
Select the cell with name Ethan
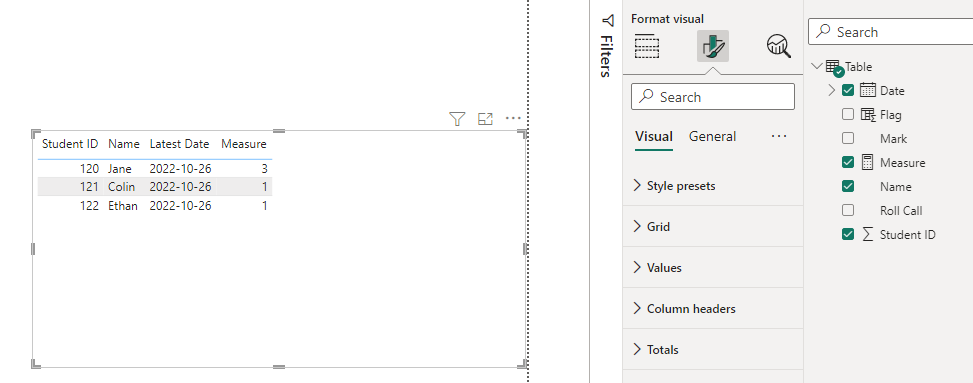point(123,205)
